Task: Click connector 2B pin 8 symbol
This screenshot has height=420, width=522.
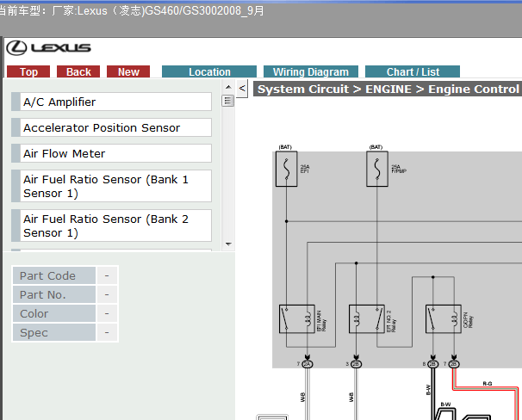Action: [432, 364]
